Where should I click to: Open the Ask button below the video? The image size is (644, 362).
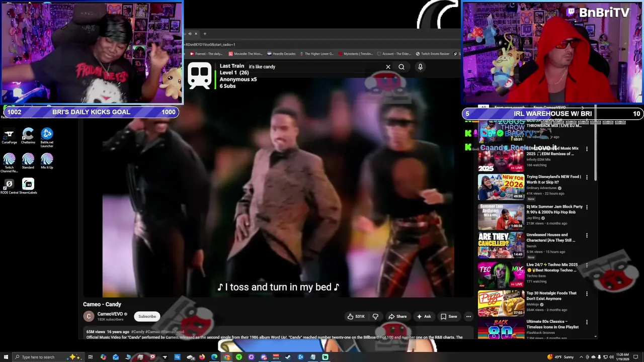coord(424,316)
